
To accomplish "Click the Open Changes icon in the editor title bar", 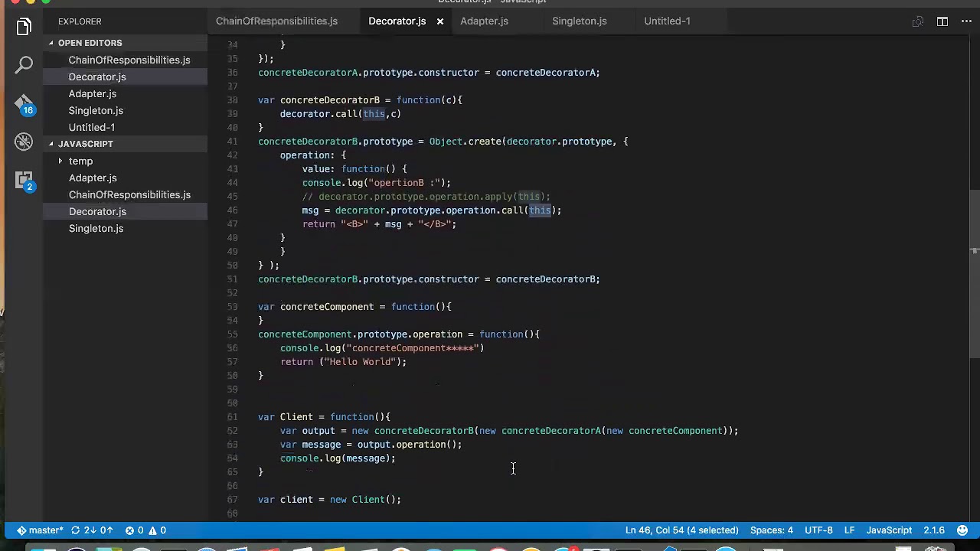I will click(917, 21).
